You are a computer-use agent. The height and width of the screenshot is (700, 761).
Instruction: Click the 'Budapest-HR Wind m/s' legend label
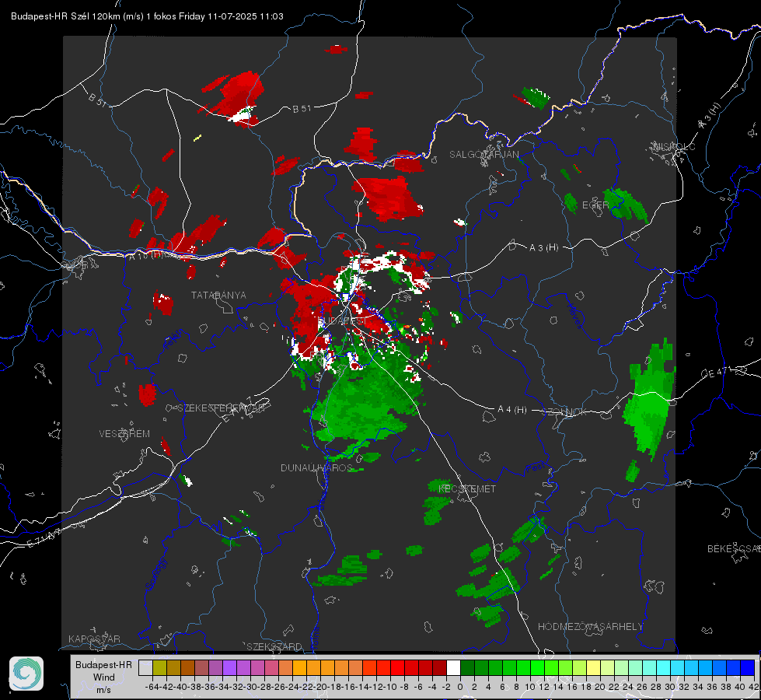point(104,677)
